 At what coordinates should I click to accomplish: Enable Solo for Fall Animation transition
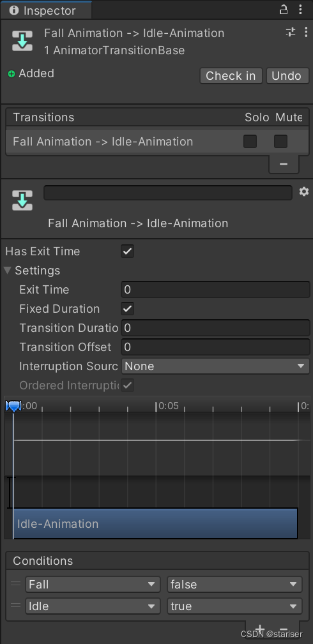click(x=250, y=142)
